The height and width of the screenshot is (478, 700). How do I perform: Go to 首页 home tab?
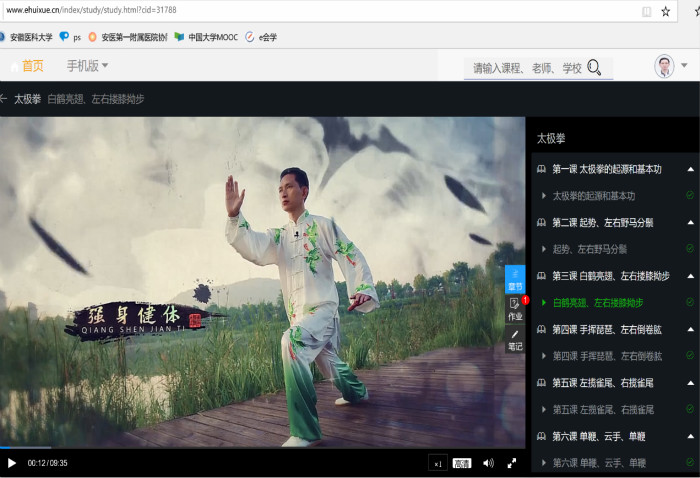33,66
